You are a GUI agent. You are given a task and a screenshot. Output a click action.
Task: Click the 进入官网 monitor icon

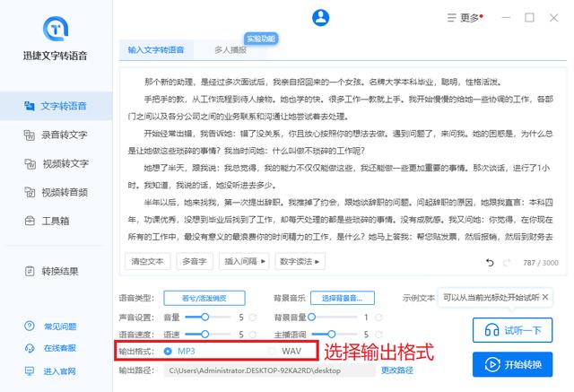(x=30, y=371)
